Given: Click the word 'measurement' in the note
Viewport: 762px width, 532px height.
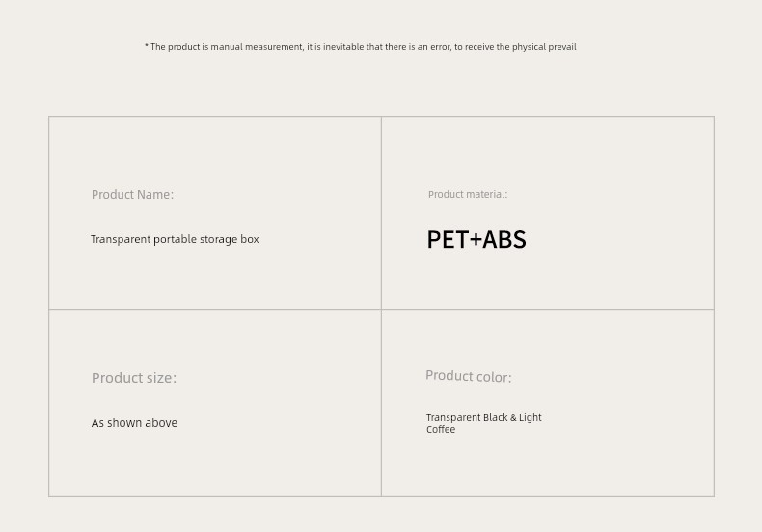Looking at the screenshot, I should [274, 47].
